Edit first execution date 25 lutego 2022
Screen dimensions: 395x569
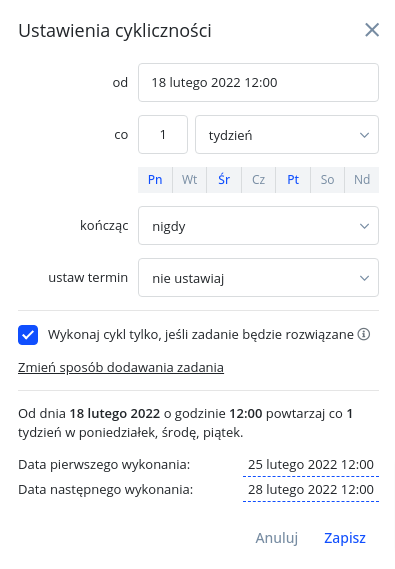coord(311,465)
